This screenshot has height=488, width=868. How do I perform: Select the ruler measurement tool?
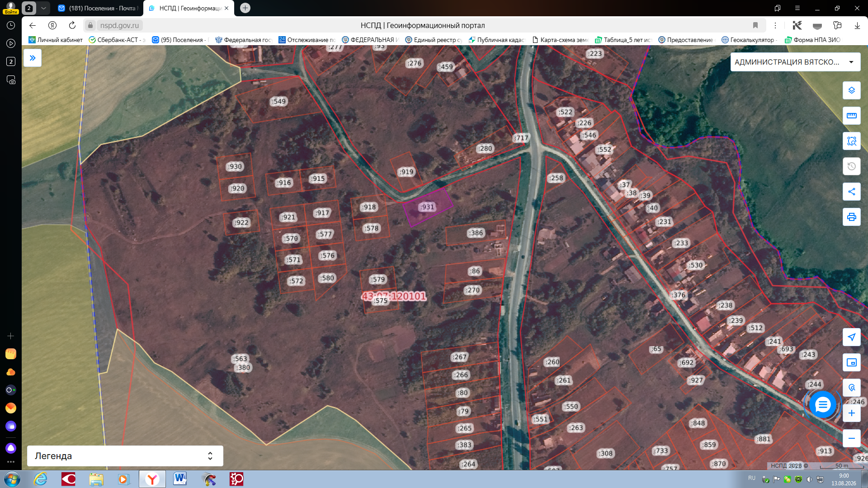(851, 116)
